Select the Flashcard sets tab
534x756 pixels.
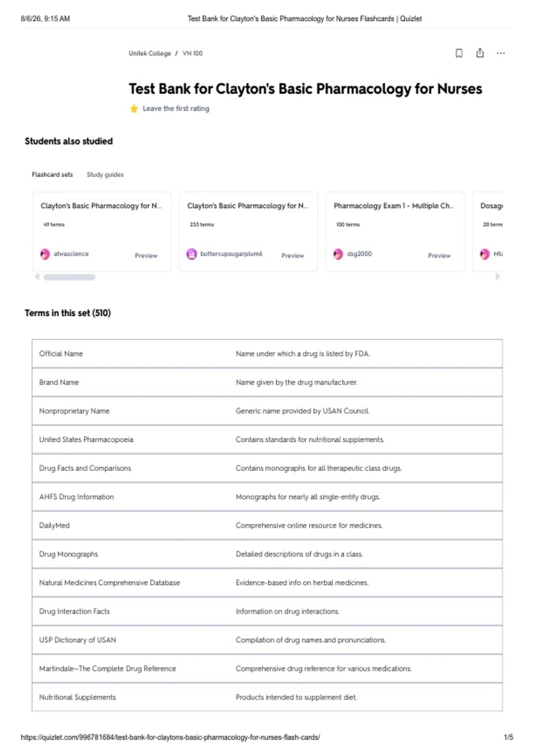pos(52,175)
